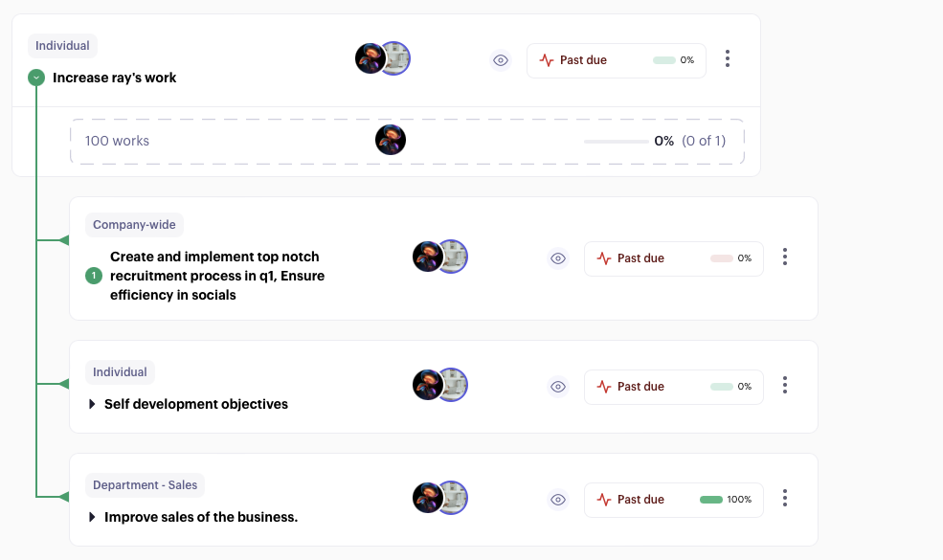Toggle eye visibility on Increase ray's work

coord(501,60)
